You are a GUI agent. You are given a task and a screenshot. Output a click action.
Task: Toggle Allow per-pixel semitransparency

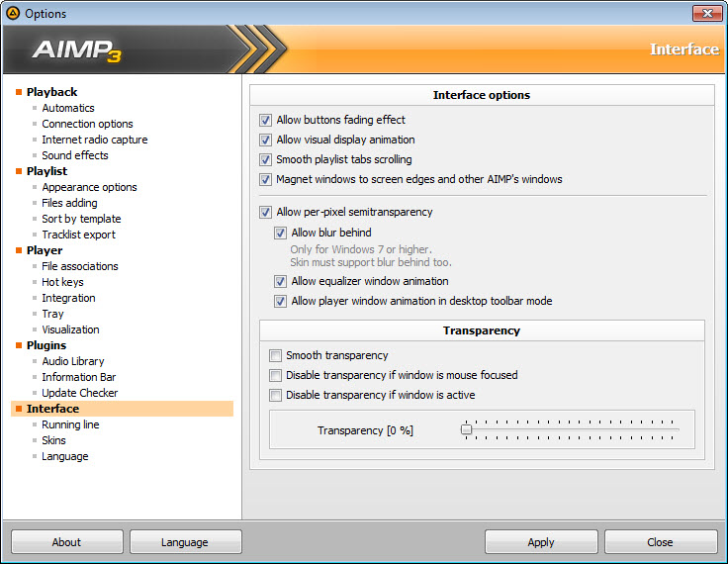[265, 213]
